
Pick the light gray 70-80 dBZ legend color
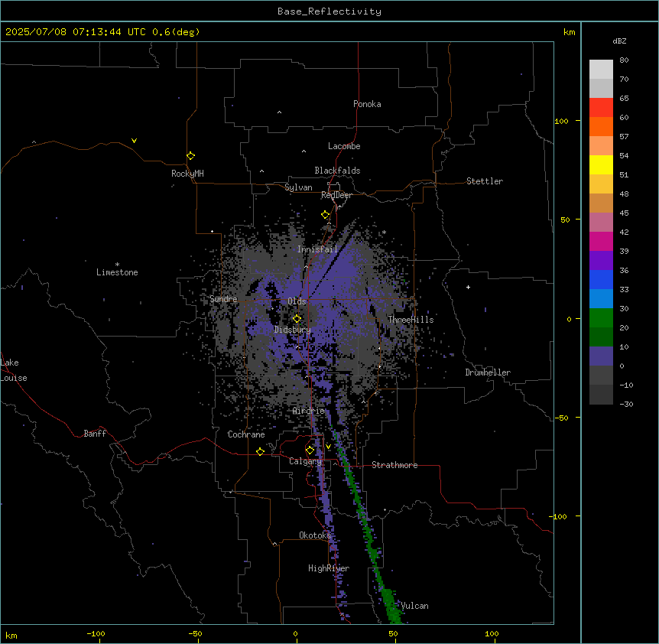(x=601, y=70)
